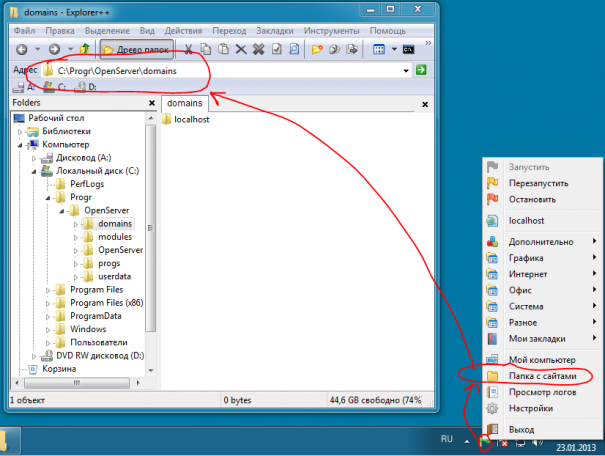Viewport: 605px width, 456px height.
Task: Select drive C: in drives bar
Action: [x=54, y=87]
